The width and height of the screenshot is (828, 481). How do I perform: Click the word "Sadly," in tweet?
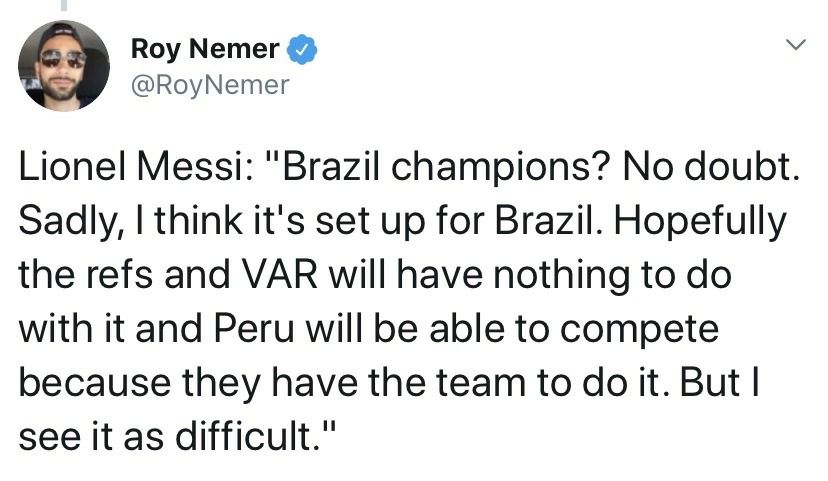pos(71,222)
